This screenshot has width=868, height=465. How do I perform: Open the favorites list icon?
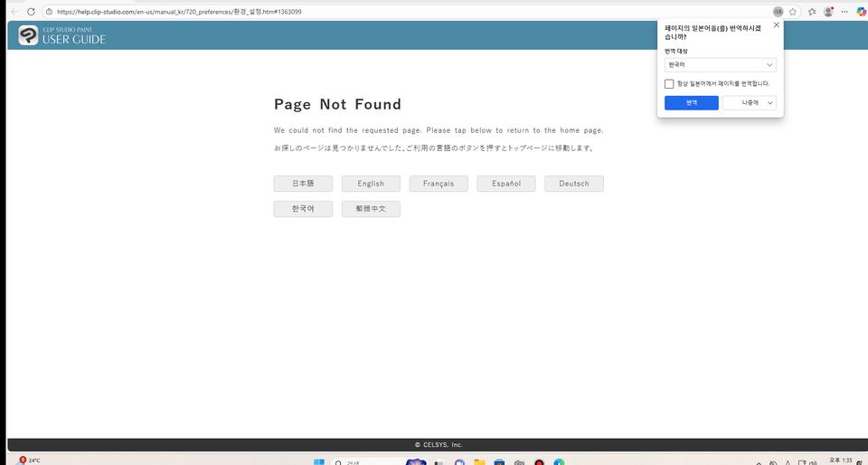(x=812, y=12)
